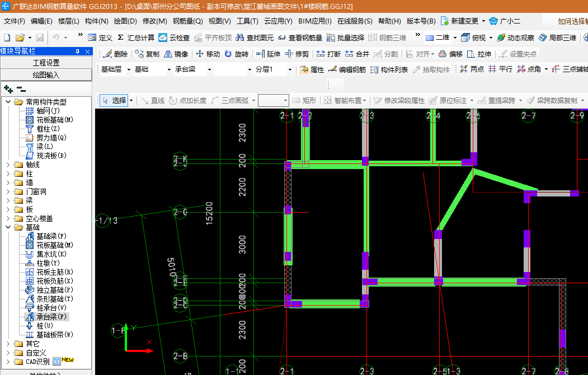Viewport: 588px width, 375px height.
Task: Open the 属性 properties panel
Action: pos(312,69)
